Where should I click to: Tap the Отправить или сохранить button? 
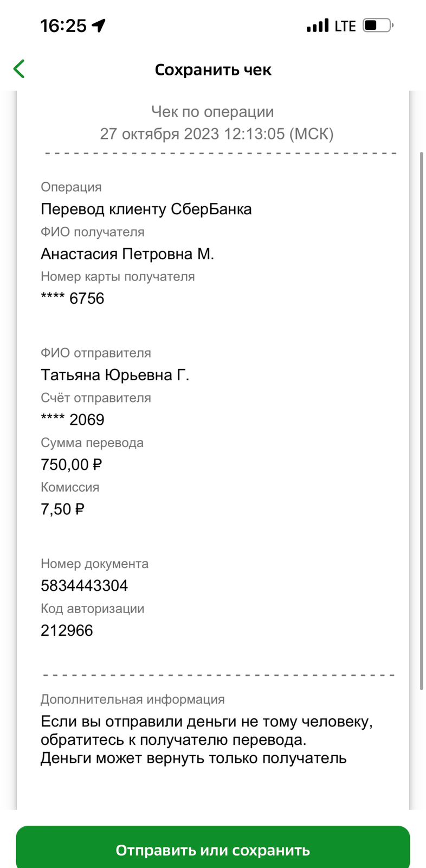point(213,847)
